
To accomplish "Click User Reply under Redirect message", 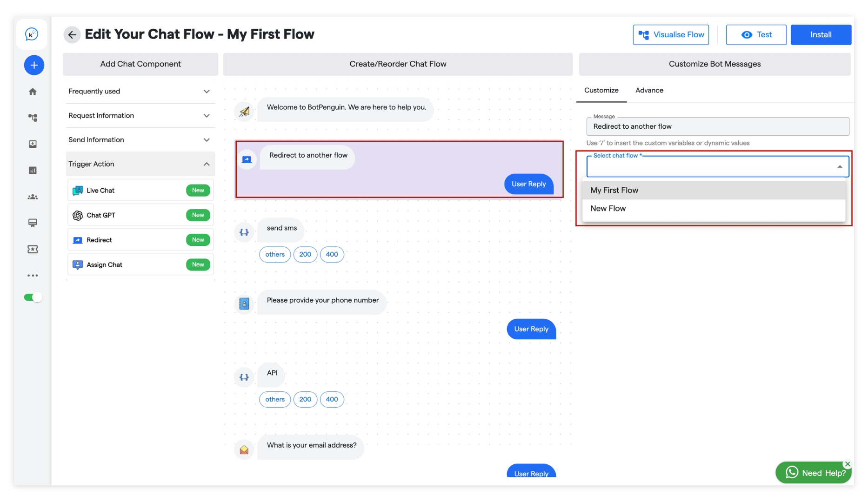I will point(529,184).
